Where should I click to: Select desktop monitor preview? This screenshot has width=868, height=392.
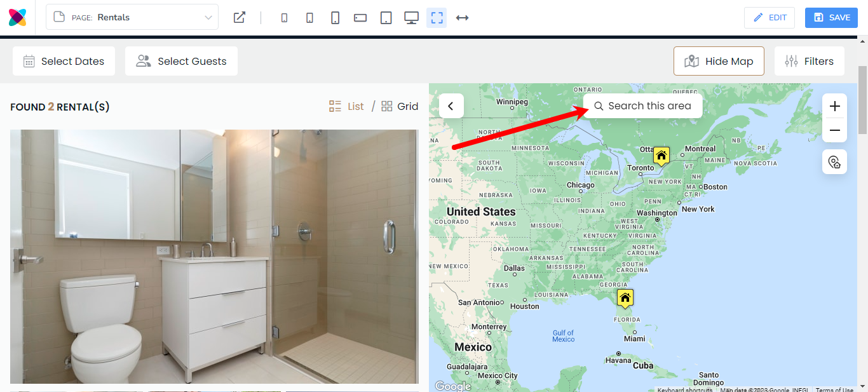pyautogui.click(x=411, y=18)
